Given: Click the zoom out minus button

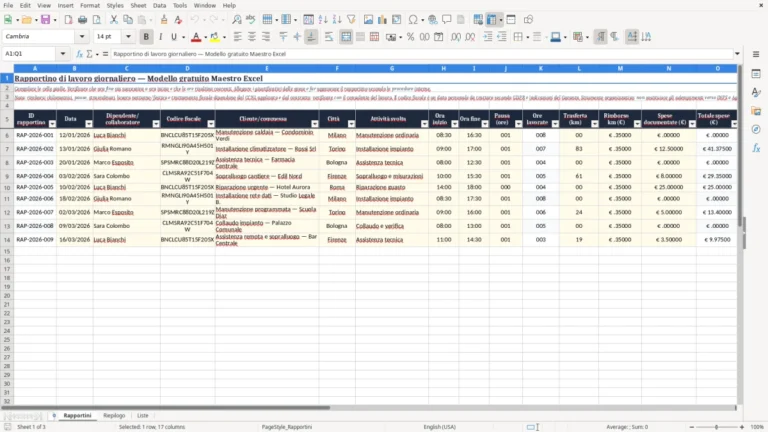Looking at the screenshot, I should click(692, 427).
